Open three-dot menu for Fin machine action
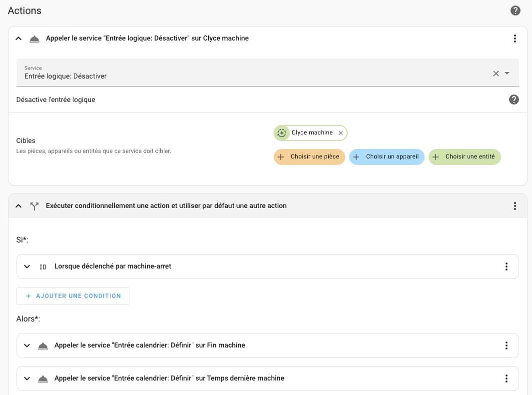 [506, 345]
